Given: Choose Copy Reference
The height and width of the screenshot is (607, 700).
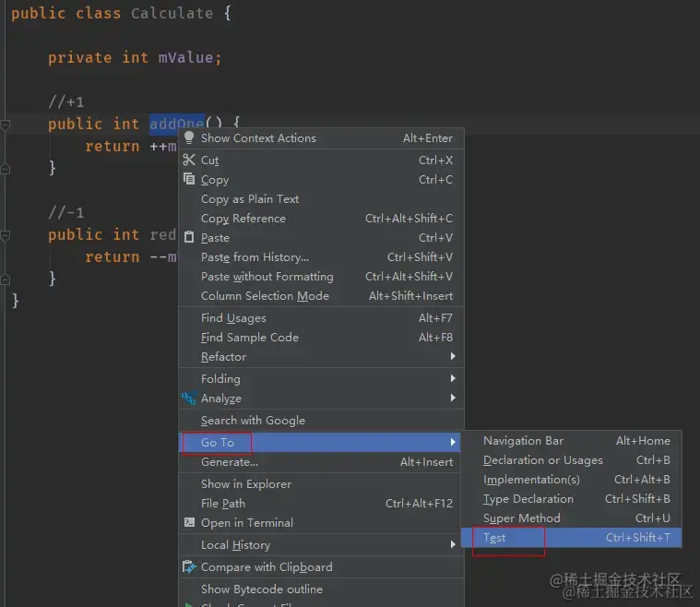Looking at the screenshot, I should (x=322, y=218).
